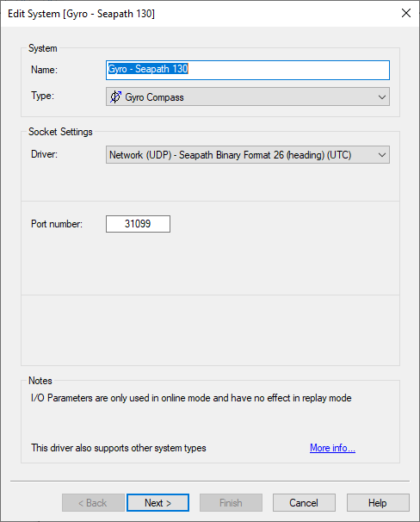Expand the Driver list via its chevron arrow
420x522 pixels.
[382, 155]
